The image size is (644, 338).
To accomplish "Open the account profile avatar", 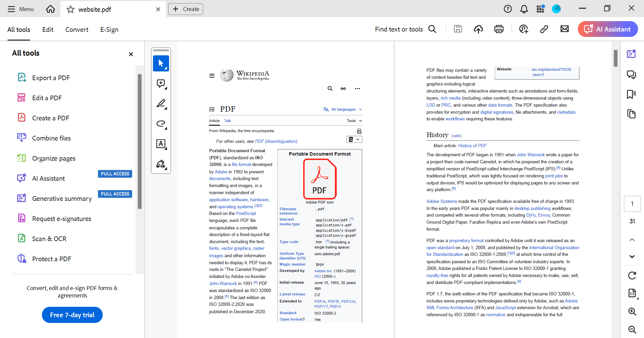I will click(556, 9).
